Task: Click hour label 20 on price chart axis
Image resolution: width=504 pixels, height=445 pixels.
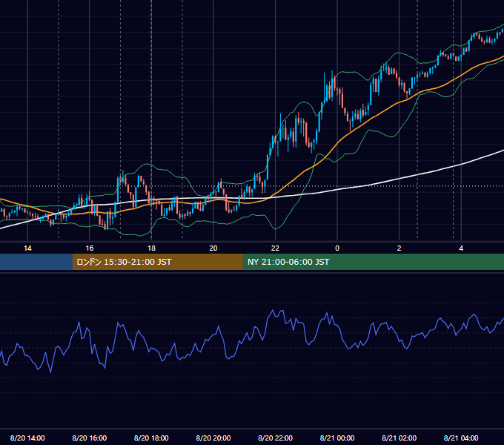Action: pyautogui.click(x=213, y=248)
